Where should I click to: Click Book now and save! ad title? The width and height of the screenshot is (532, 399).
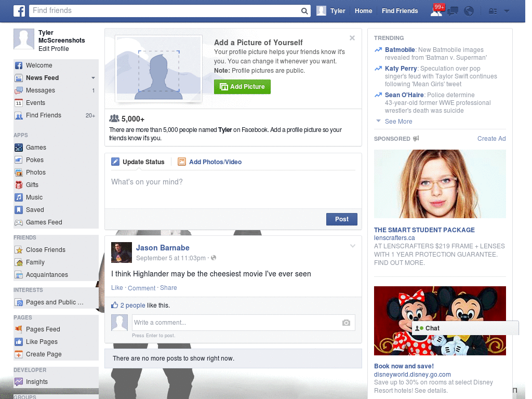tap(404, 366)
